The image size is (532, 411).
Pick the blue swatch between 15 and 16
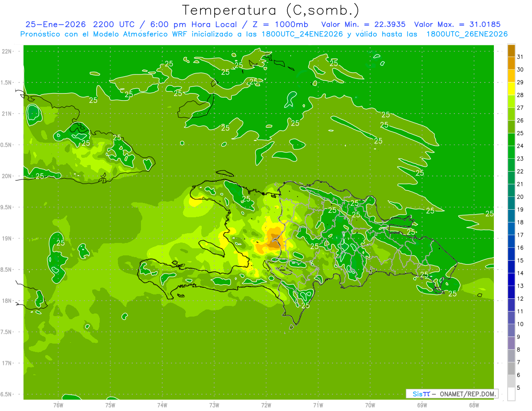[x=511, y=254]
